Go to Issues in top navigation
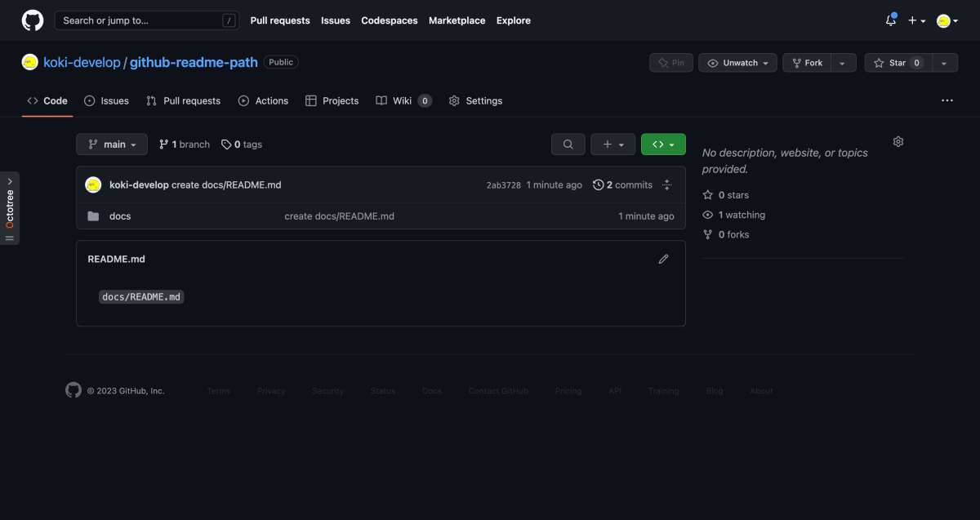The image size is (980, 520). pyautogui.click(x=336, y=20)
